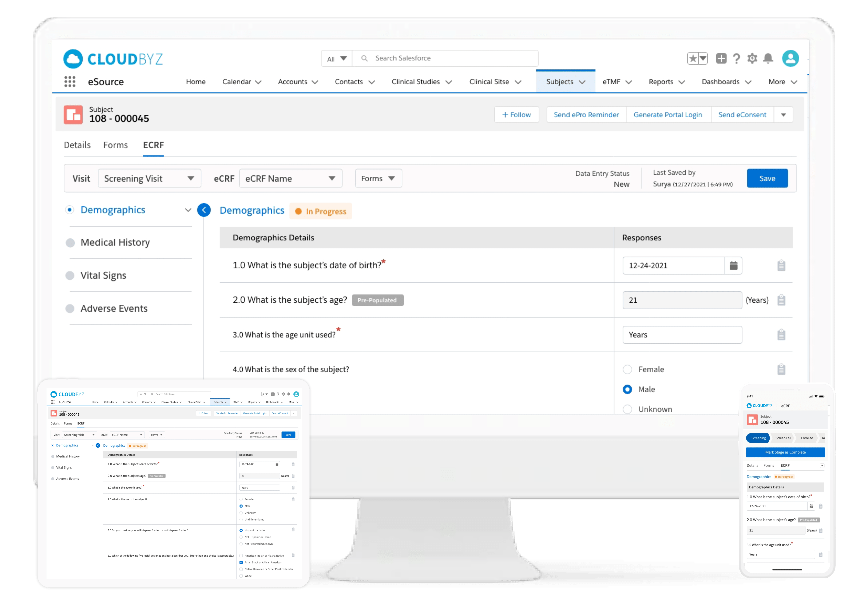Expand the eCRF Name combo box
The image size is (868, 601).
coord(290,179)
